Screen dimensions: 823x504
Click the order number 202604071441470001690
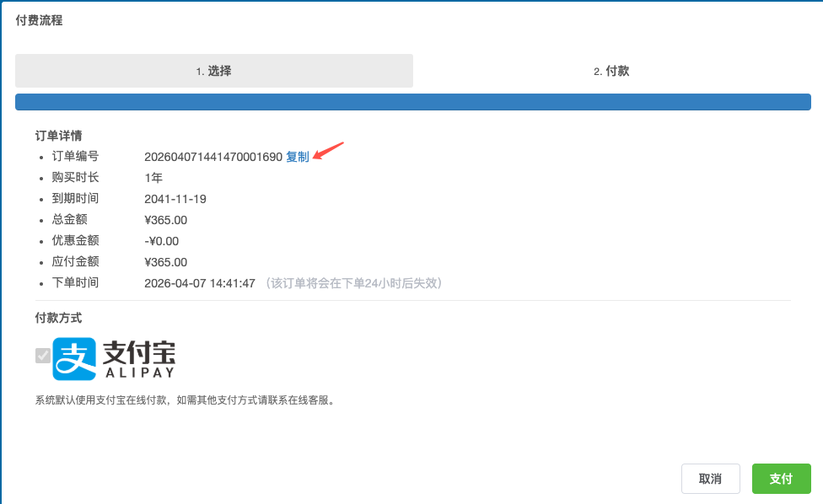click(x=213, y=157)
